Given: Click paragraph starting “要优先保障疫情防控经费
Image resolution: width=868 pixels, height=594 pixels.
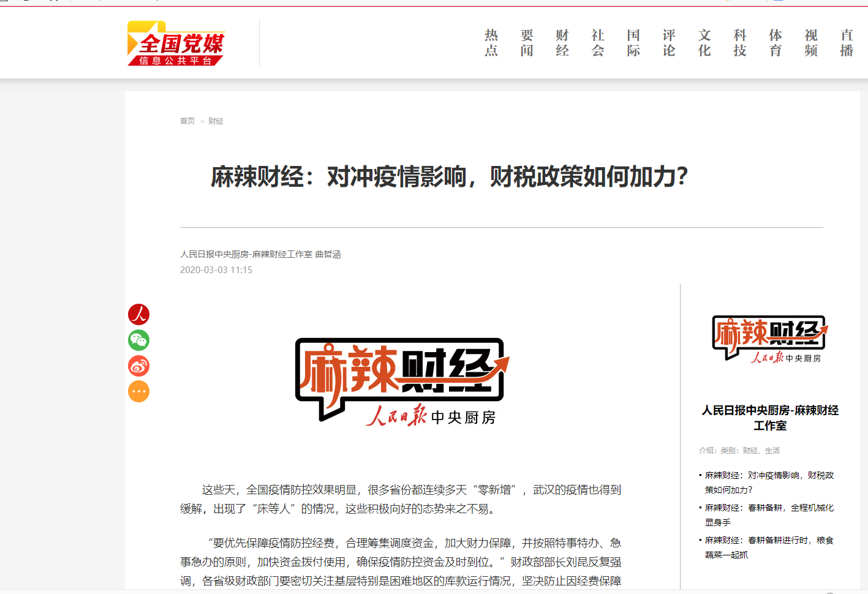Looking at the screenshot, I should point(401,562).
